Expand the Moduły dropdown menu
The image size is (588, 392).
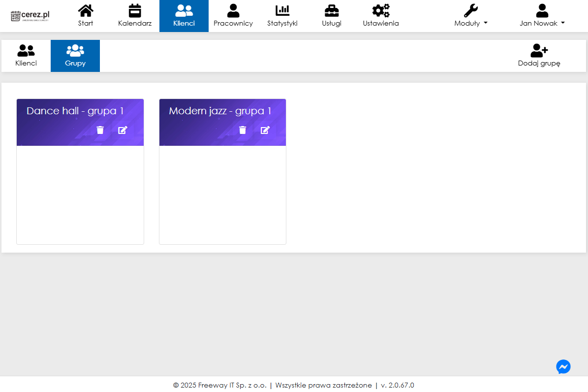(x=471, y=16)
